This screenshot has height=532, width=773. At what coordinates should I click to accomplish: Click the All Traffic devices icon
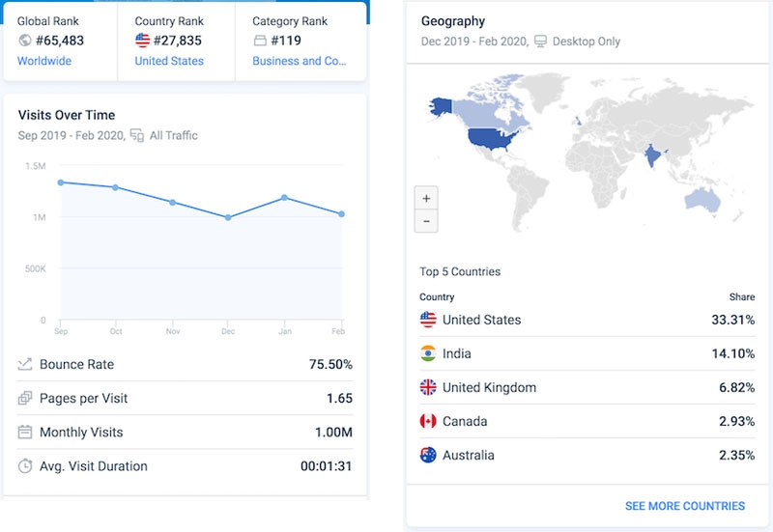[137, 136]
